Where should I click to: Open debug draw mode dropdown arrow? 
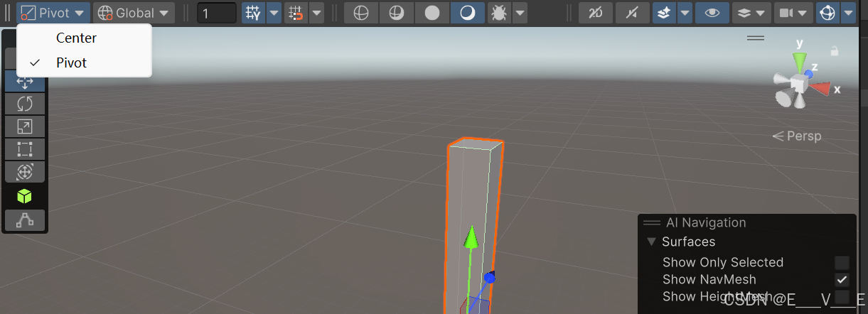(x=520, y=13)
